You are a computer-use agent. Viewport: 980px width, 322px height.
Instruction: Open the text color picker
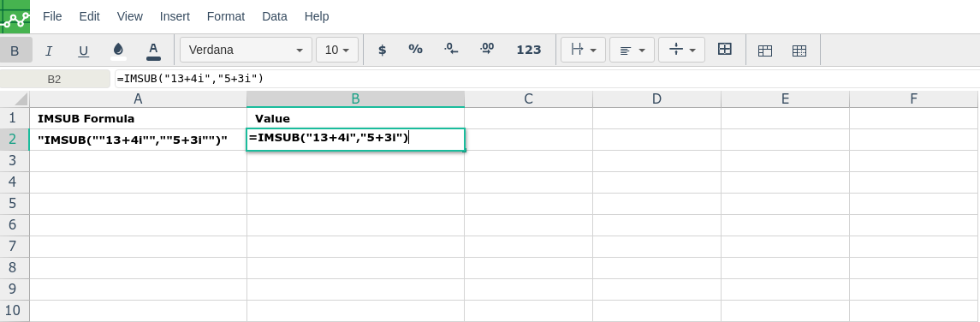[x=153, y=50]
